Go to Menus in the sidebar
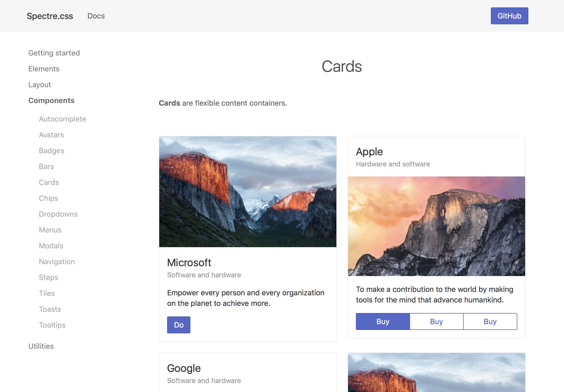Viewport: 564px width, 392px height. pyautogui.click(x=50, y=230)
